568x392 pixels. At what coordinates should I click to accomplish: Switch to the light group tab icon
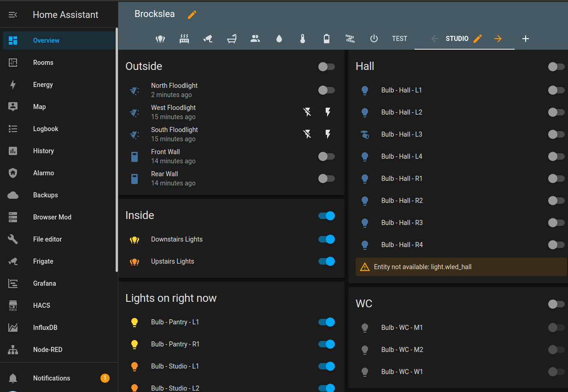point(160,39)
